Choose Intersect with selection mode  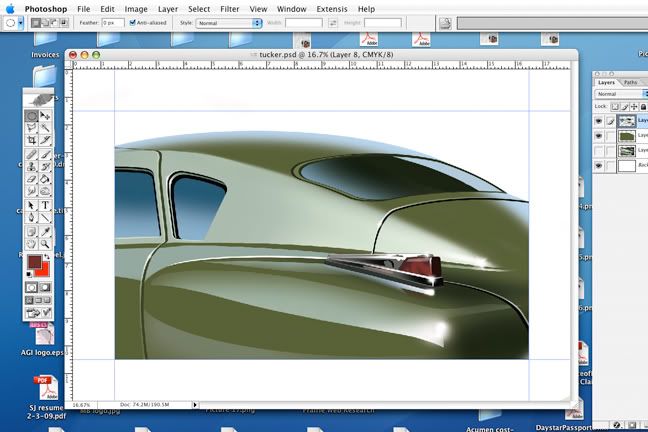coord(64,23)
